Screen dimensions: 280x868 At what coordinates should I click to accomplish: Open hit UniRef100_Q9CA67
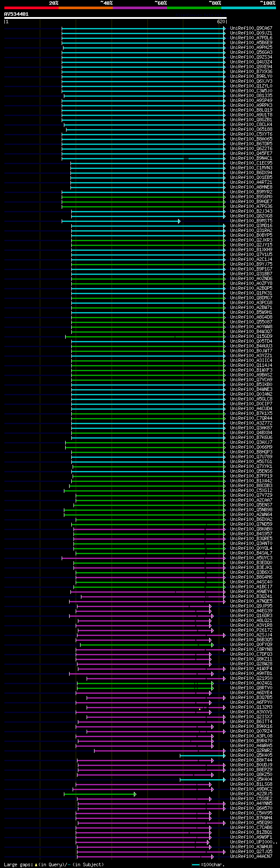251,28
